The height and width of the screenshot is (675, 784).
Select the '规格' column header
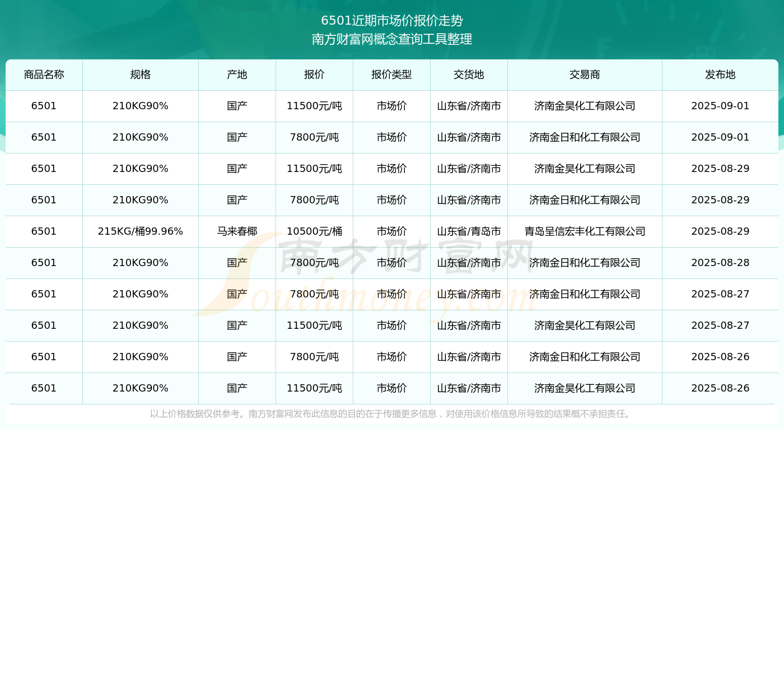click(x=141, y=75)
